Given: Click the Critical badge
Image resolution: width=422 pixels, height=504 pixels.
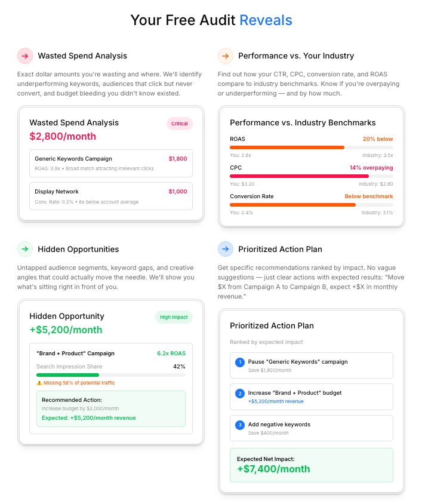Looking at the screenshot, I should tap(179, 124).
